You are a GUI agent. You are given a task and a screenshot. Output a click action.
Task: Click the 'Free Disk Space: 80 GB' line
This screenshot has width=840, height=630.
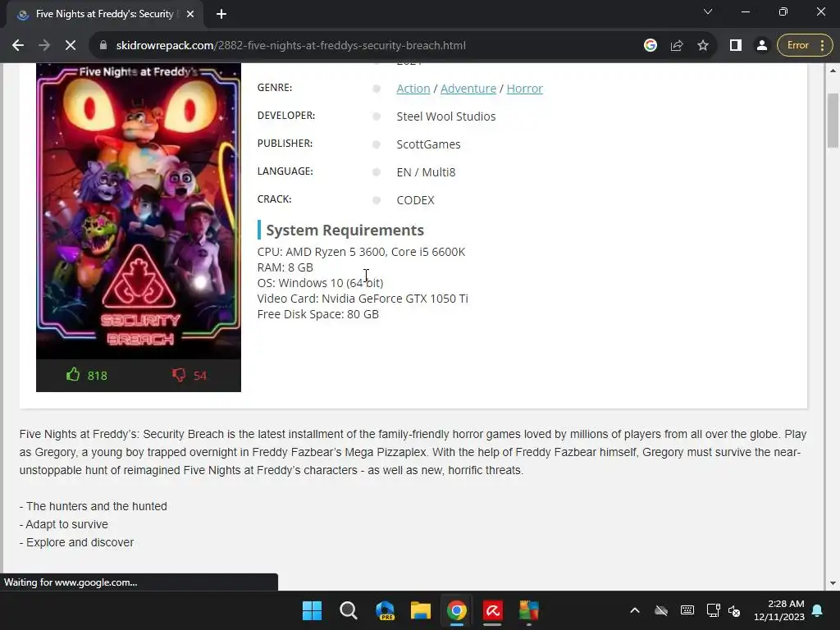[x=317, y=314]
